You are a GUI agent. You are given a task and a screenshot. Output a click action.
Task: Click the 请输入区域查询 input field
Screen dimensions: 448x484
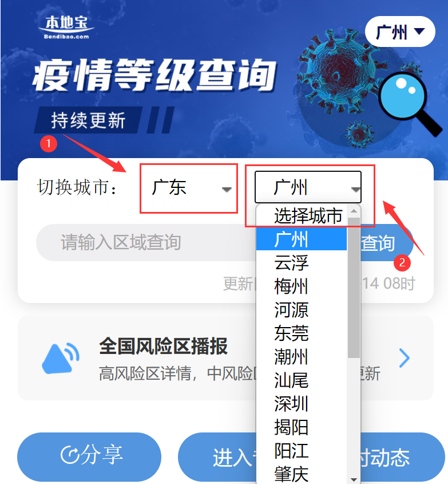[x=146, y=243]
